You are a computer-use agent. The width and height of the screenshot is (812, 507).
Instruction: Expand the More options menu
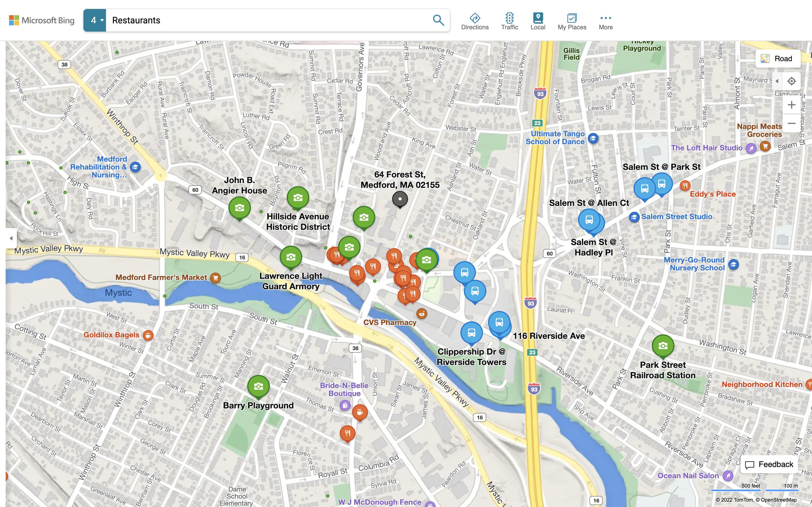click(x=605, y=21)
